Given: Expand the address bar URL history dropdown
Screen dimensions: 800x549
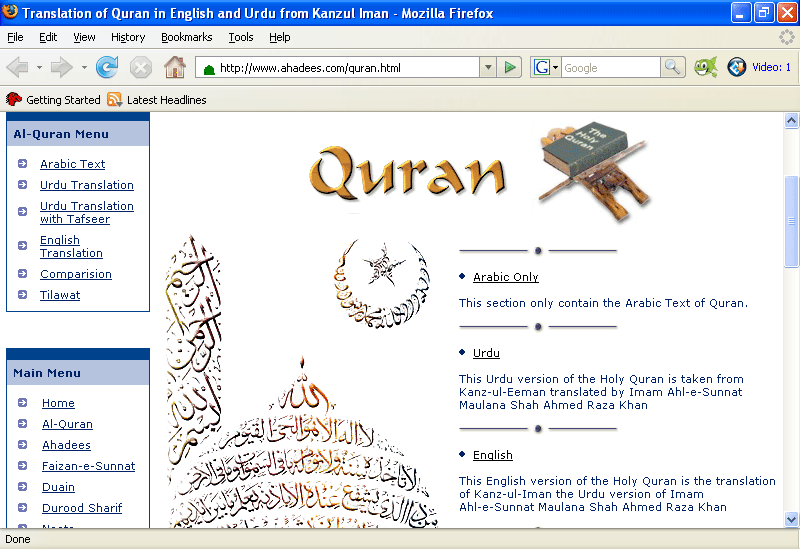Looking at the screenshot, I should (x=488, y=67).
